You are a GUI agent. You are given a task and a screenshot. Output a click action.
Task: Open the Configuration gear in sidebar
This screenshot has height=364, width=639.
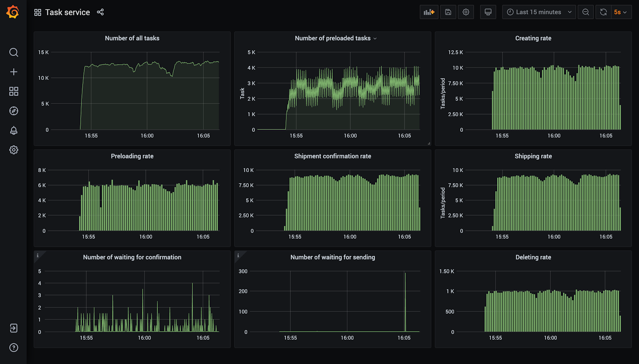pyautogui.click(x=14, y=150)
